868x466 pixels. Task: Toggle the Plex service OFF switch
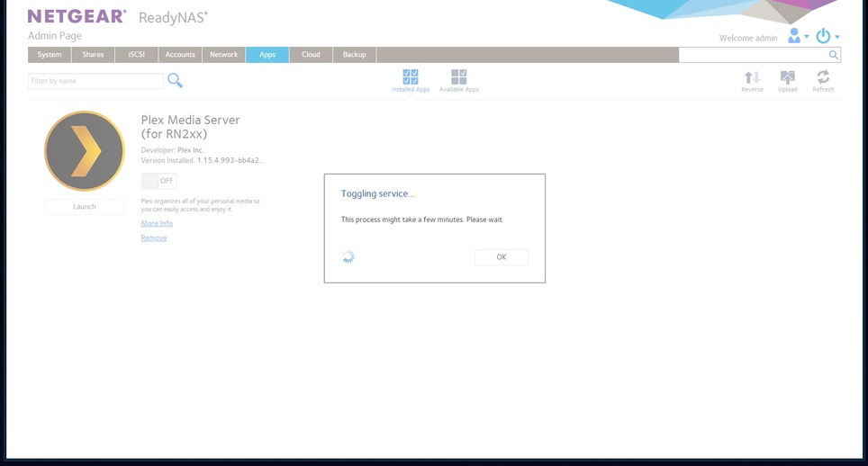click(x=158, y=181)
